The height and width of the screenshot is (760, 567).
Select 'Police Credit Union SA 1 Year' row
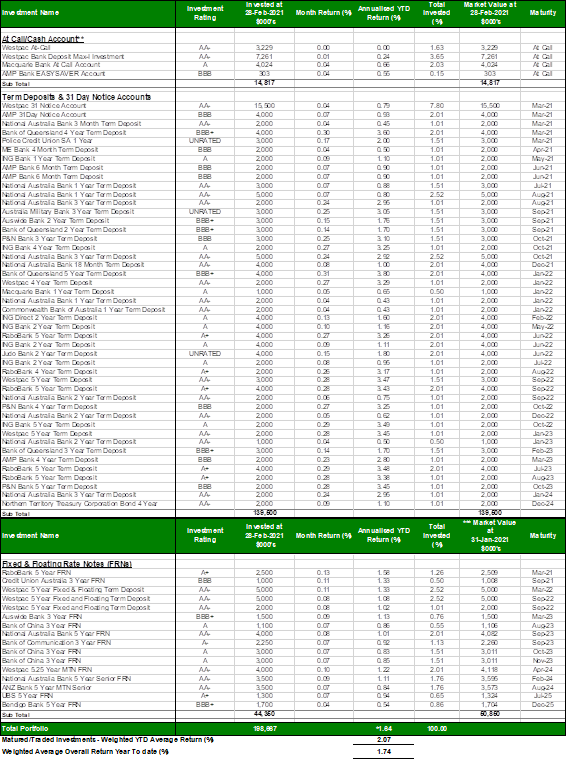click(x=47, y=141)
